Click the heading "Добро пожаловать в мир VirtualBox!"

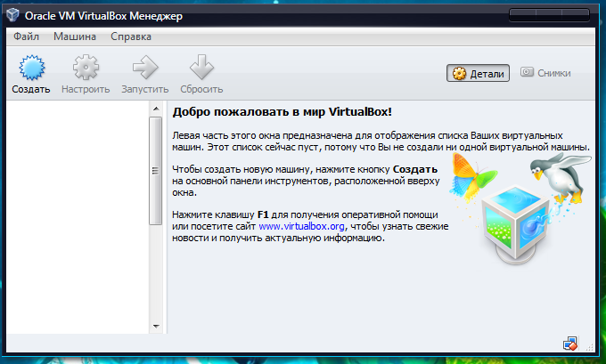coord(283,111)
